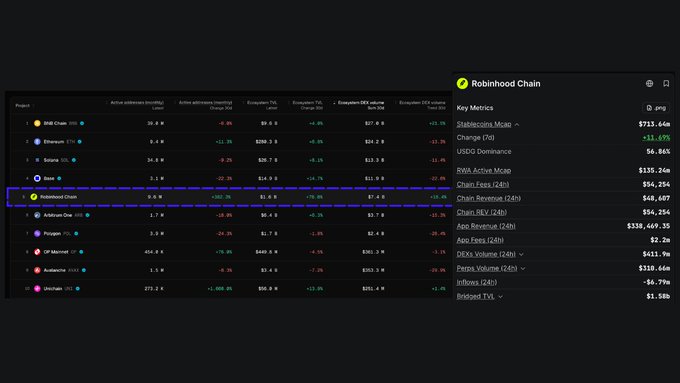
Task: Bookmark Robinhood Chain with the bookmark icon
Action: coord(666,83)
